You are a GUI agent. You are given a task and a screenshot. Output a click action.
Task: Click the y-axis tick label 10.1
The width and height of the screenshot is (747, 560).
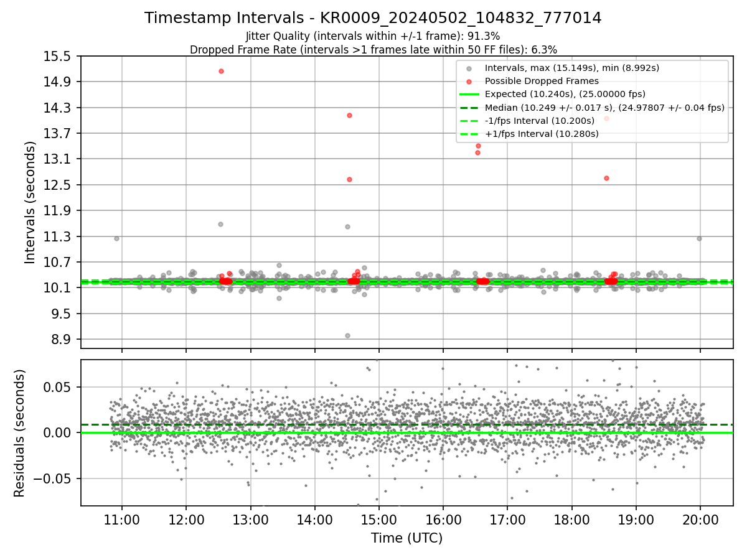point(58,288)
